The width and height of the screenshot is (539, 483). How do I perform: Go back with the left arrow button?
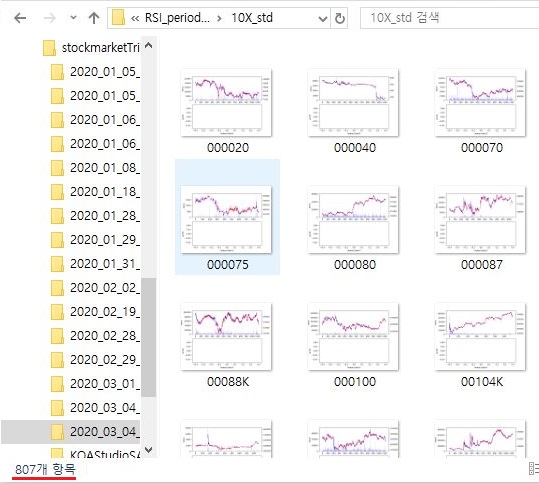click(x=20, y=18)
